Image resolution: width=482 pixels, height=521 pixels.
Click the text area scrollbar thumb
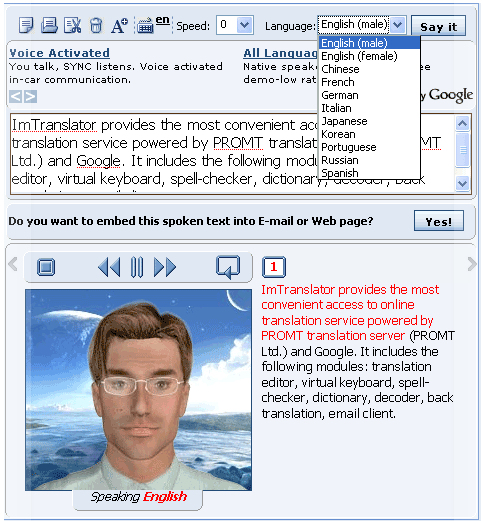(462, 149)
